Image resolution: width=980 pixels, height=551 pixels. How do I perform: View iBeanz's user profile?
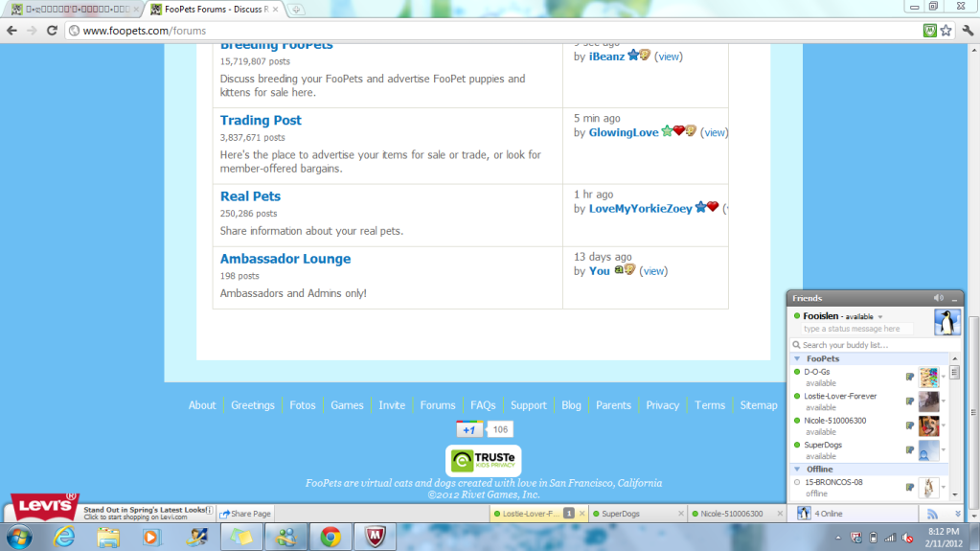[606, 57]
